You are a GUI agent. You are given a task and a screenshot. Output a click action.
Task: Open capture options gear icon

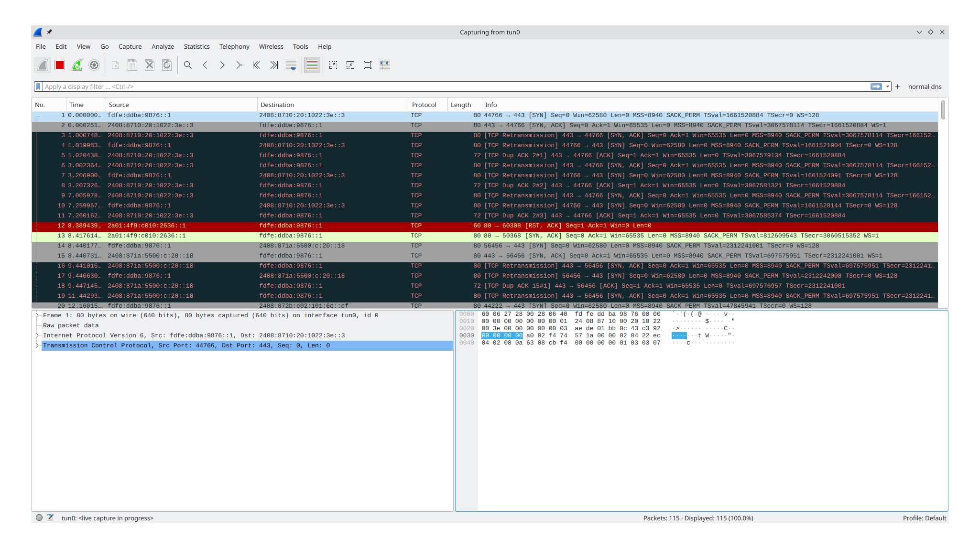pyautogui.click(x=94, y=65)
